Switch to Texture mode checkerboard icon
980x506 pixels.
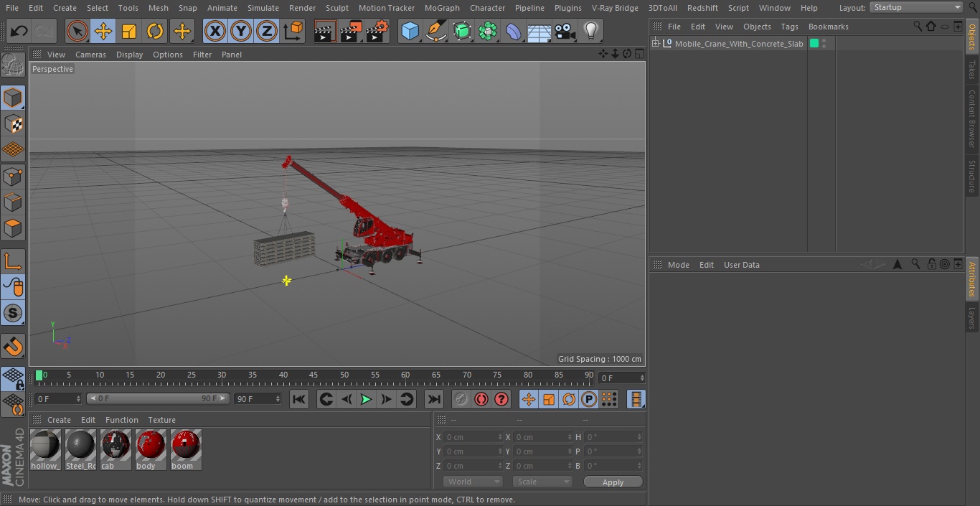pos(13,123)
